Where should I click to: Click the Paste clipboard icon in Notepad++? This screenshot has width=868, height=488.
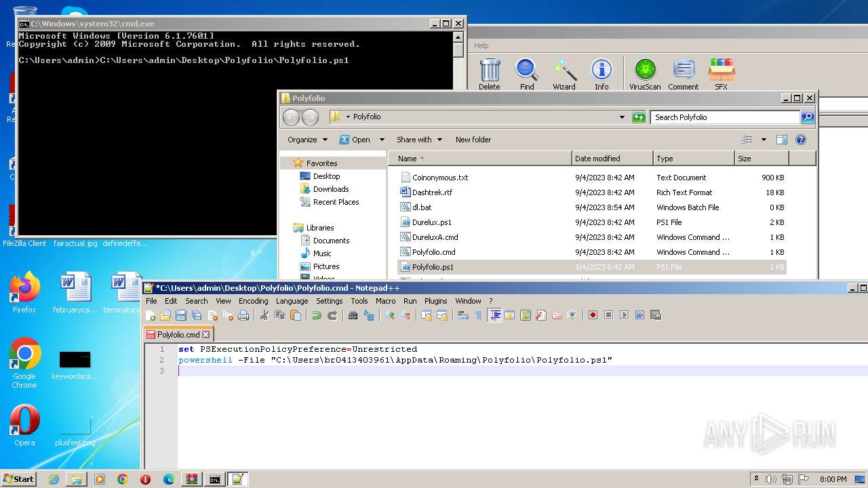296,315
